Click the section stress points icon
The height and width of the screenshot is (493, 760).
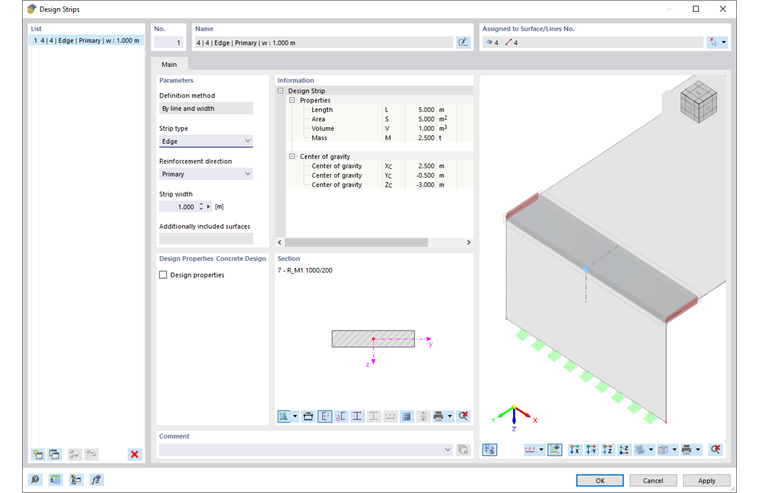click(x=341, y=416)
